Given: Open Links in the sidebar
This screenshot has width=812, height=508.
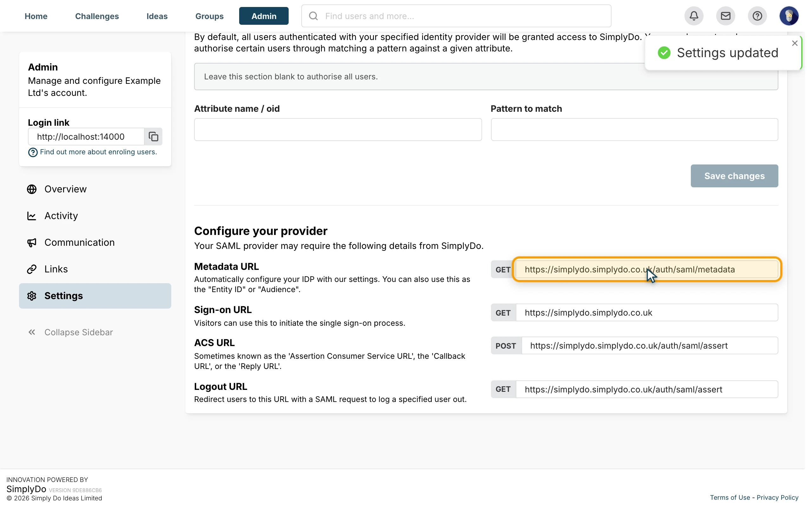Looking at the screenshot, I should (95, 269).
